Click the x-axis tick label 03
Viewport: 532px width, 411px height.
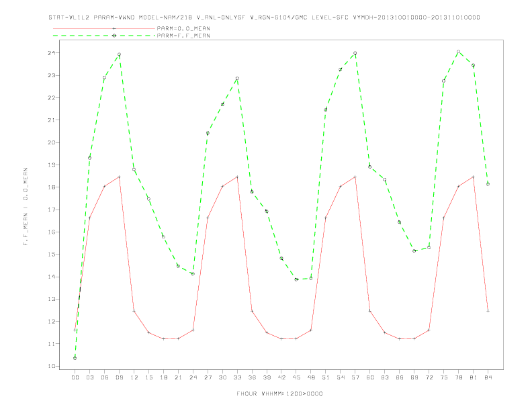click(x=89, y=377)
